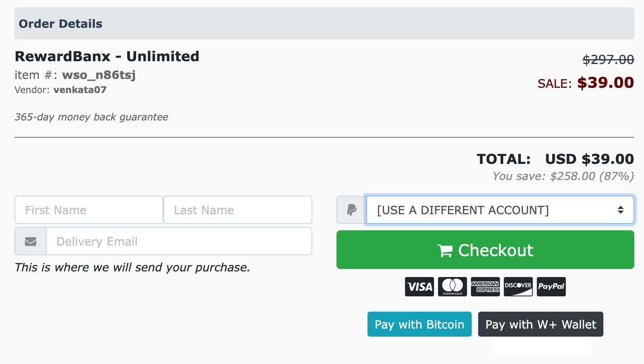Click the Visa card icon
The image size is (644, 364).
419,287
